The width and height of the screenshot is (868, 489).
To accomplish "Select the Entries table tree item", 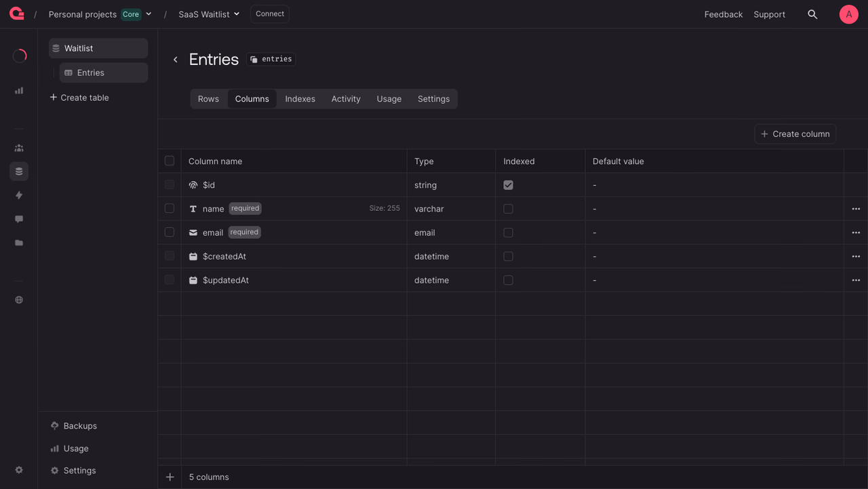I will click(x=104, y=73).
